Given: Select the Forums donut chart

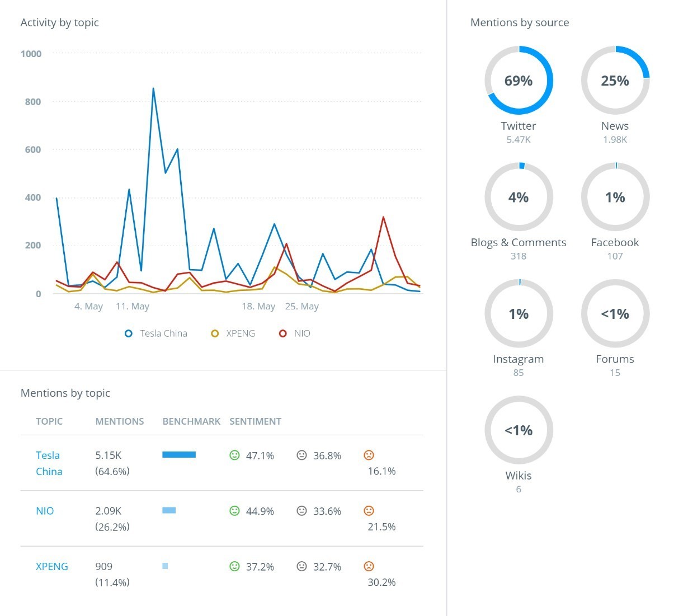Looking at the screenshot, I should (615, 313).
